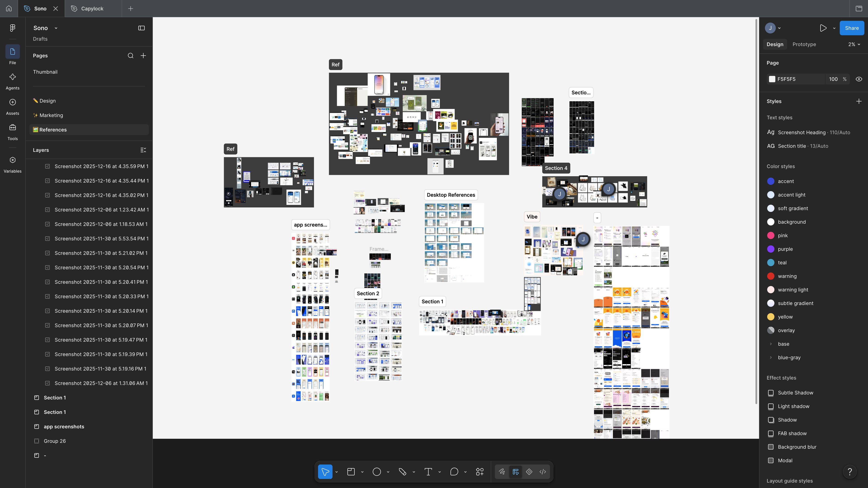Close the Sono tab

point(56,8)
